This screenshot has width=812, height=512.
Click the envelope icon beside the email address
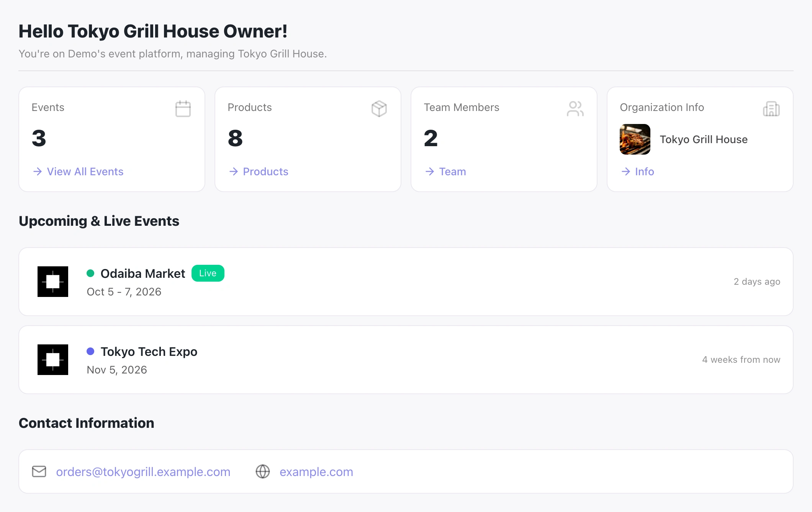point(39,471)
